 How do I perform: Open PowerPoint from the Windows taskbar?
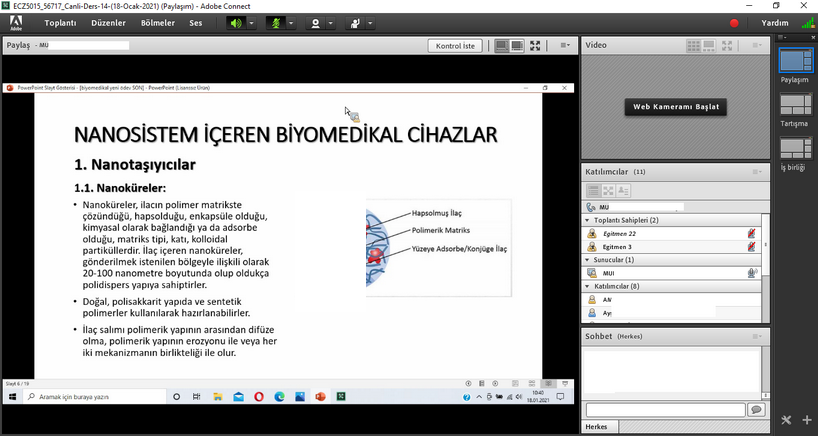(320, 397)
